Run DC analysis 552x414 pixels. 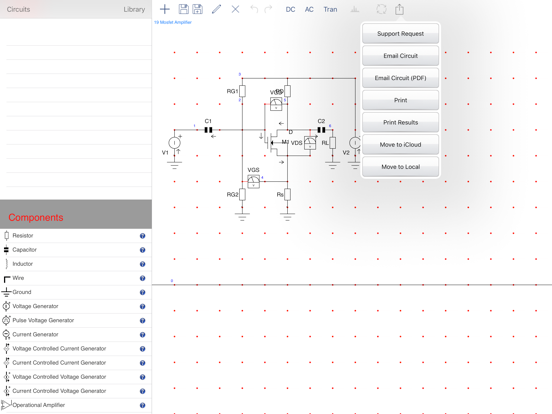point(290,10)
